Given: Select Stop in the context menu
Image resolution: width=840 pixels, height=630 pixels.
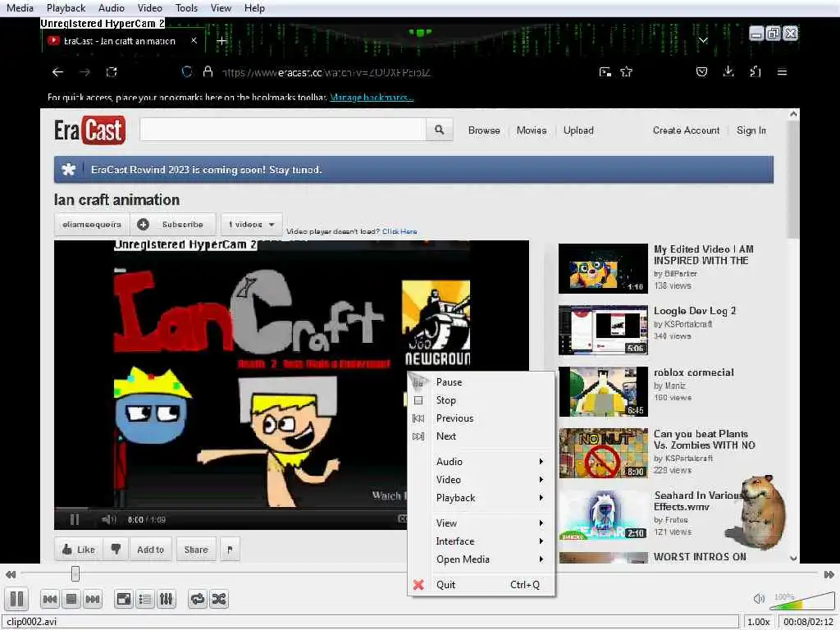Looking at the screenshot, I should tap(481, 400).
